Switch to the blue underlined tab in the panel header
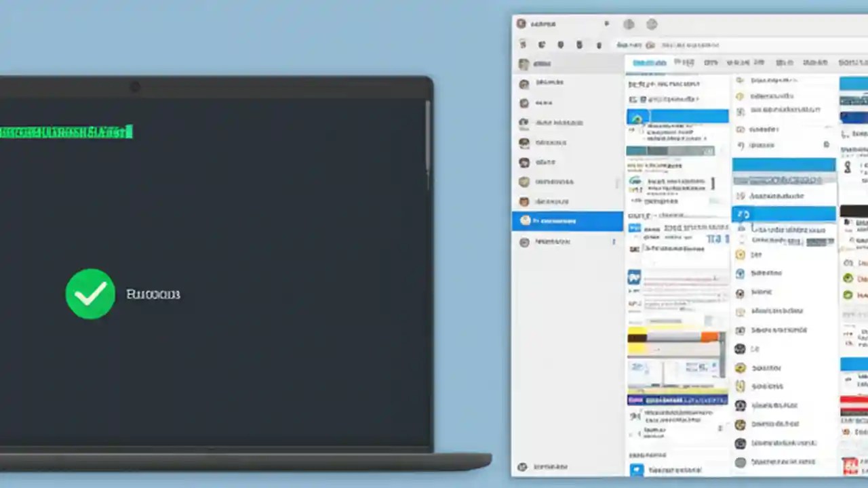Viewport: 868px width, 488px height. click(x=650, y=62)
